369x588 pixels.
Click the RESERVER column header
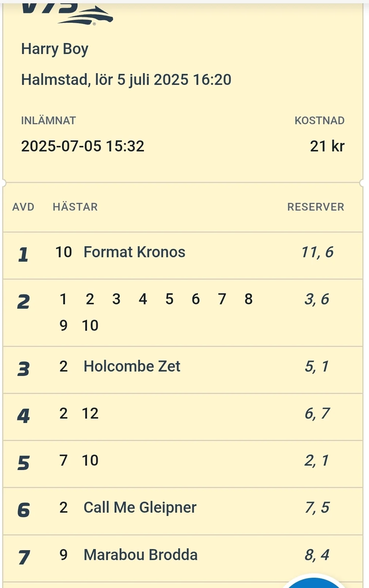click(x=316, y=207)
